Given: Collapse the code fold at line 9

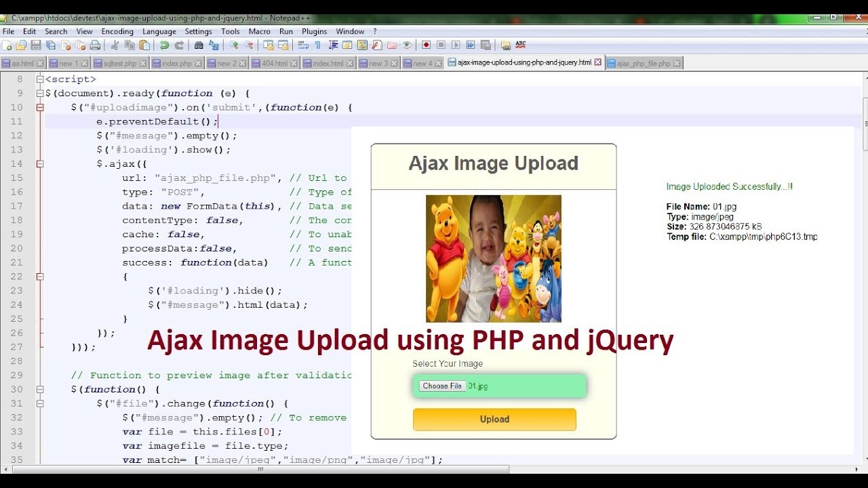Looking at the screenshot, I should pyautogui.click(x=40, y=93).
